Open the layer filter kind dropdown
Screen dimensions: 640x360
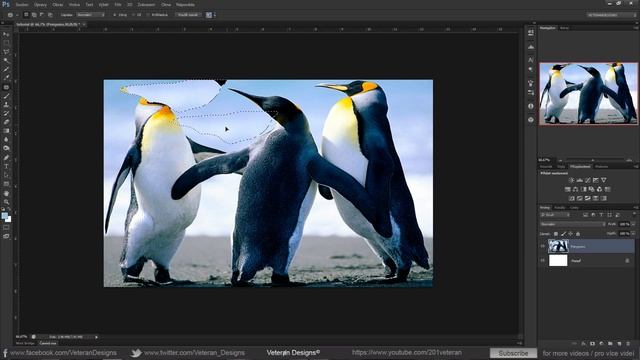click(555, 215)
